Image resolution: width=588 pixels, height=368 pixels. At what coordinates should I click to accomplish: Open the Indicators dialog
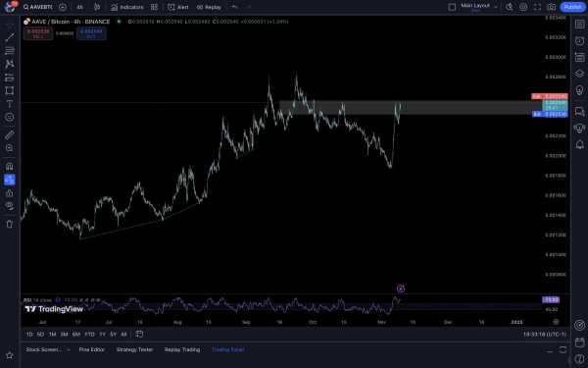(127, 7)
